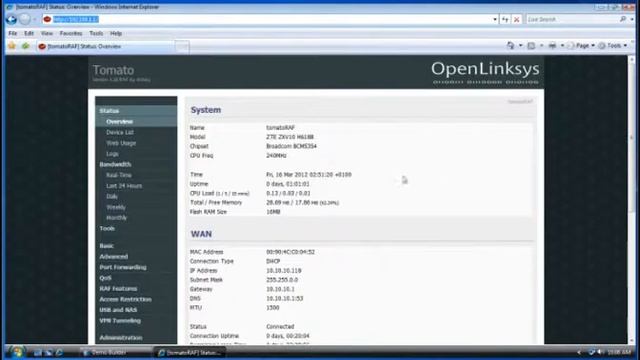Open the File menu
This screenshot has width=640, height=360.
13,33
